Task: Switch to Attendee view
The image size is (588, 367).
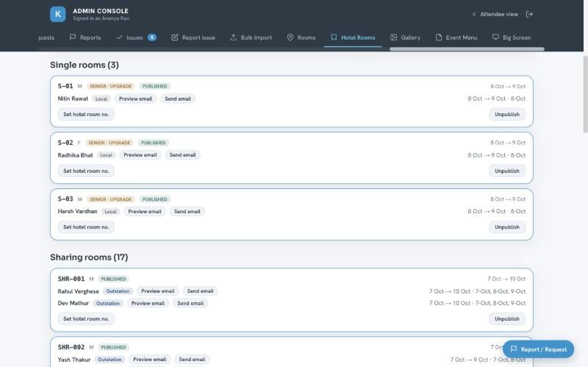Action: tap(495, 14)
